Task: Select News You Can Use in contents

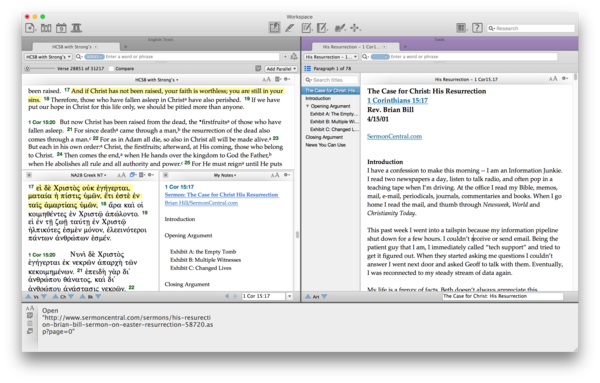Action: coord(326,145)
